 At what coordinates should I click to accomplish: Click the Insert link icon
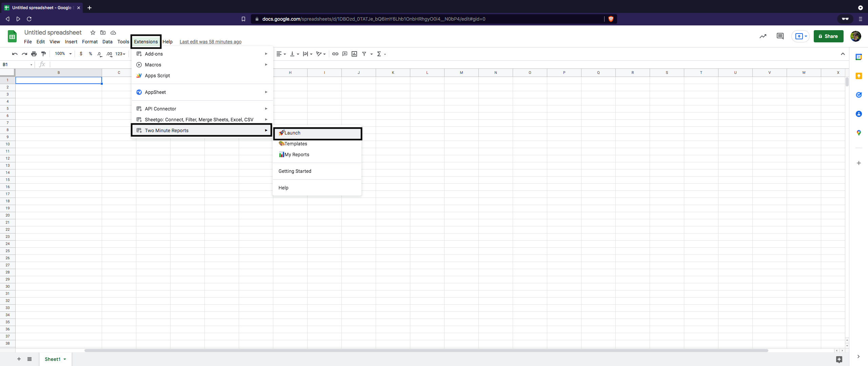tap(335, 54)
